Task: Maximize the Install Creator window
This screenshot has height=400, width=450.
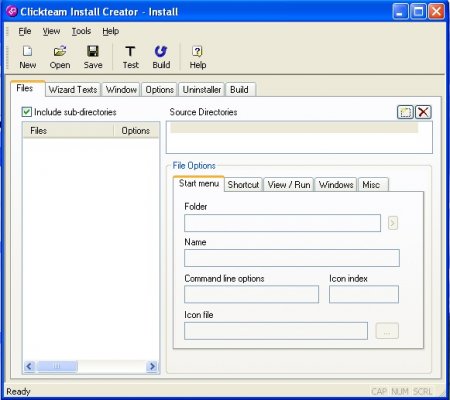Action: click(418, 12)
